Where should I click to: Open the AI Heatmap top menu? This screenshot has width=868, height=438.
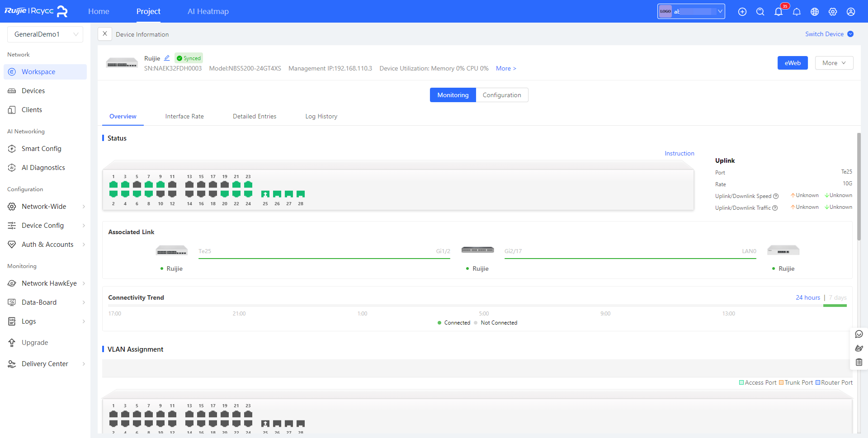[208, 11]
